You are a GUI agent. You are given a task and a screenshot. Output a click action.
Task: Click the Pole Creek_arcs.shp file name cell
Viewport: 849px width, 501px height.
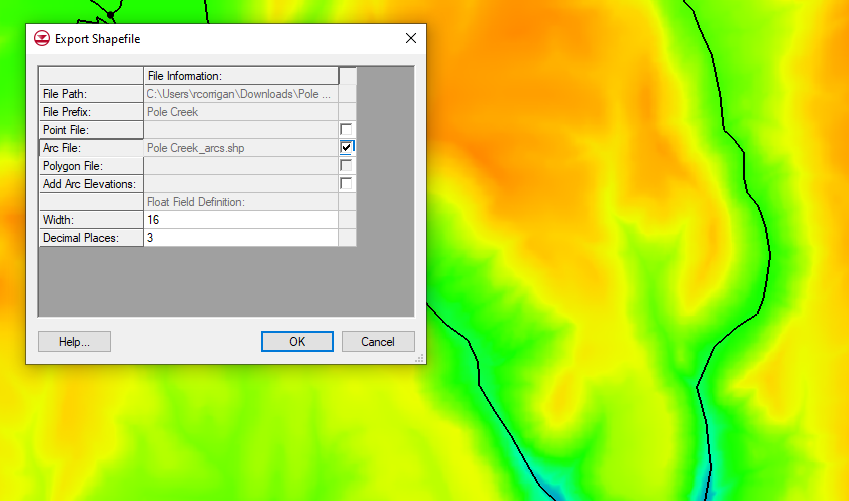(241, 148)
